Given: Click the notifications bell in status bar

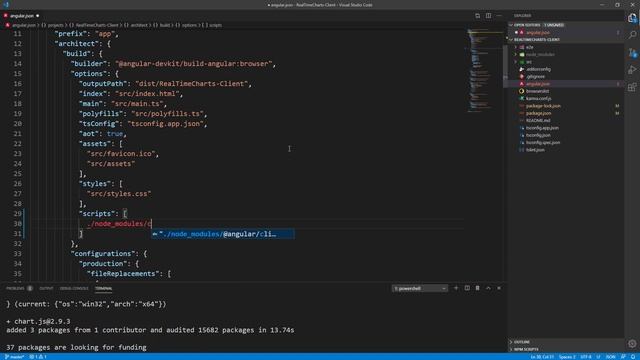Looking at the screenshot, I should 633,357.
